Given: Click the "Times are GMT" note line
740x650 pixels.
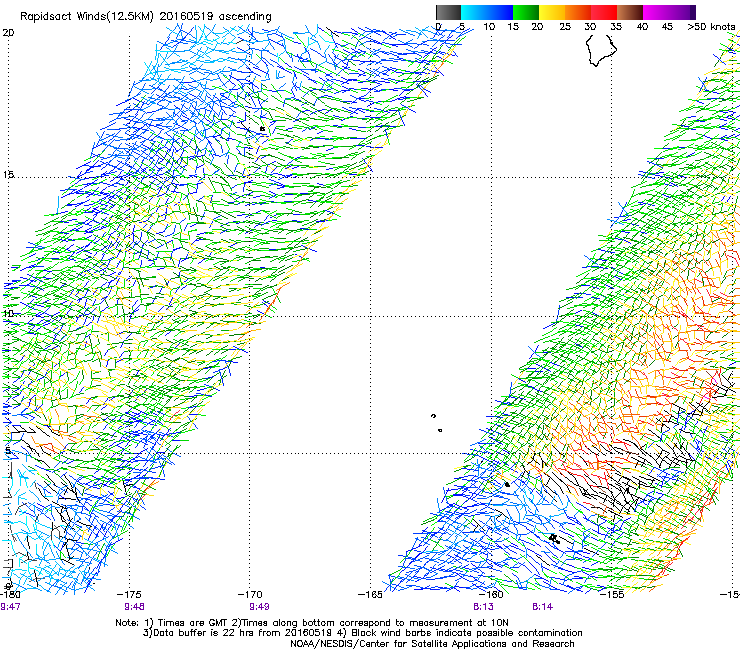Looking at the screenshot, I should (x=311, y=623).
